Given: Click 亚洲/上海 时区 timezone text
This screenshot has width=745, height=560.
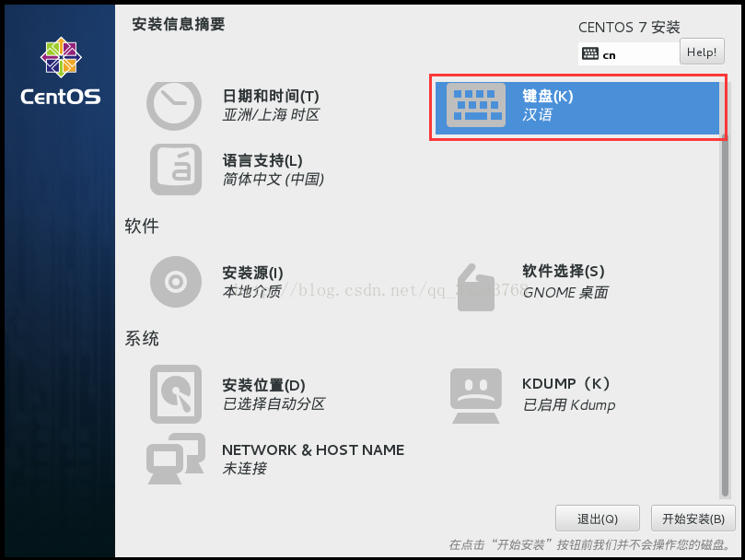Looking at the screenshot, I should click(x=271, y=114).
